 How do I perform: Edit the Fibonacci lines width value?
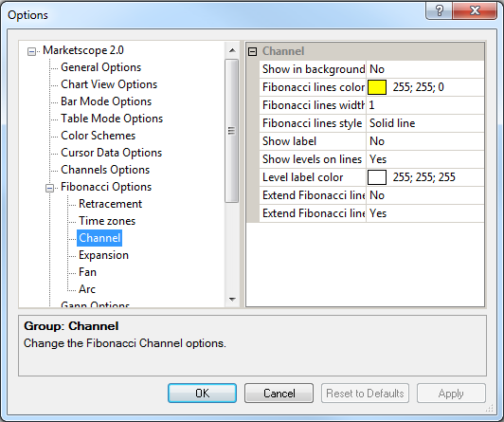coord(425,105)
